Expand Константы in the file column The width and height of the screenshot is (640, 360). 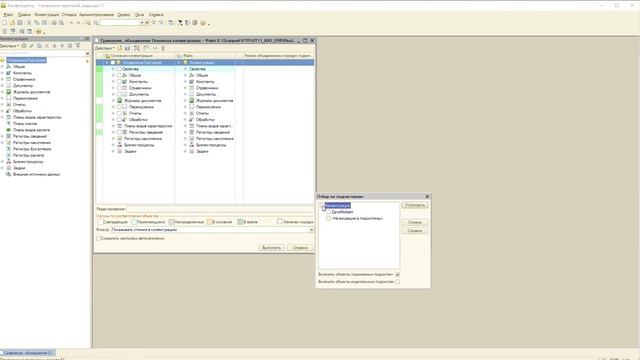[185, 82]
